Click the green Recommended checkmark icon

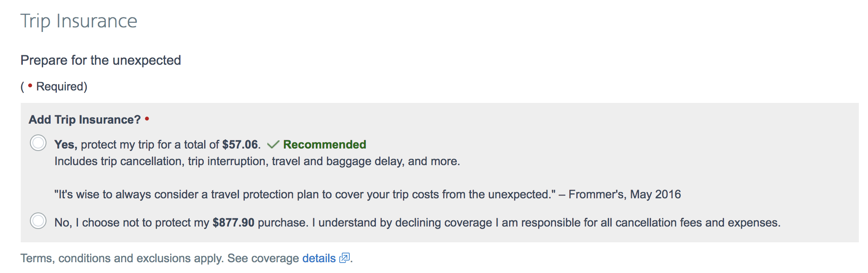(x=273, y=144)
